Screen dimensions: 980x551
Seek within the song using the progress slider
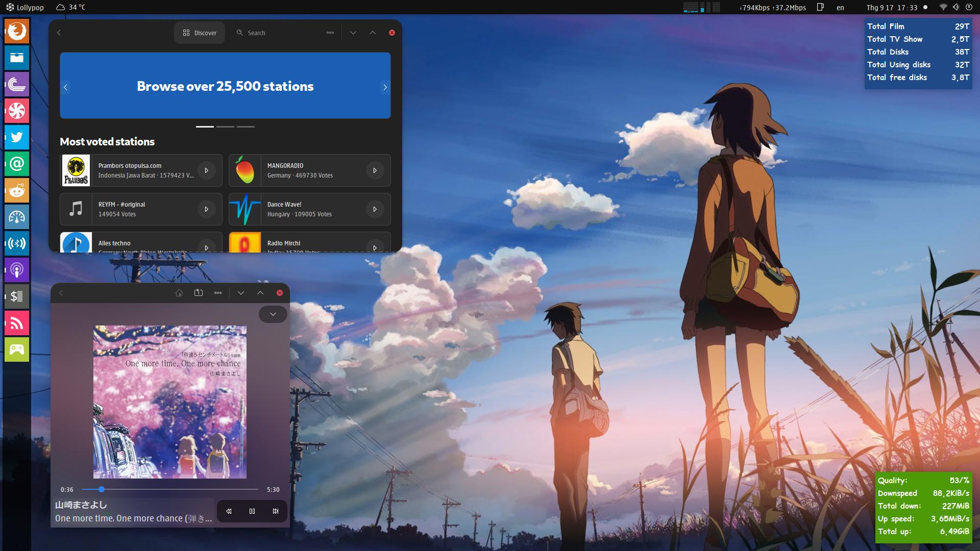[x=170, y=489]
